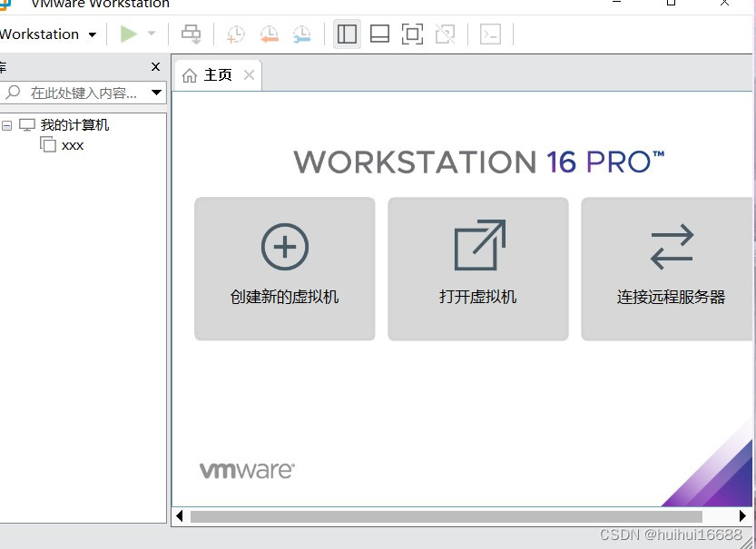This screenshot has width=756, height=549.
Task: Revert virtual machine to previous snapshot icon
Action: tap(269, 34)
